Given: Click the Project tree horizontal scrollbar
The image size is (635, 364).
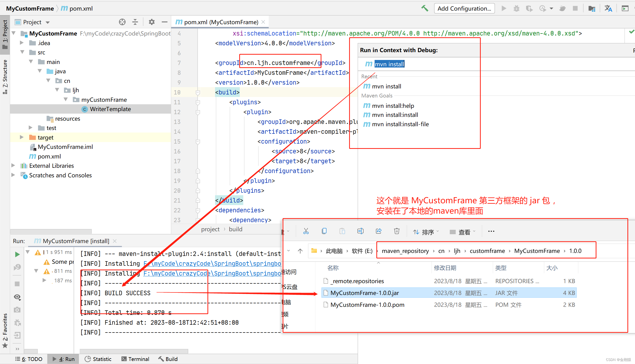Looking at the screenshot, I should 51,231.
